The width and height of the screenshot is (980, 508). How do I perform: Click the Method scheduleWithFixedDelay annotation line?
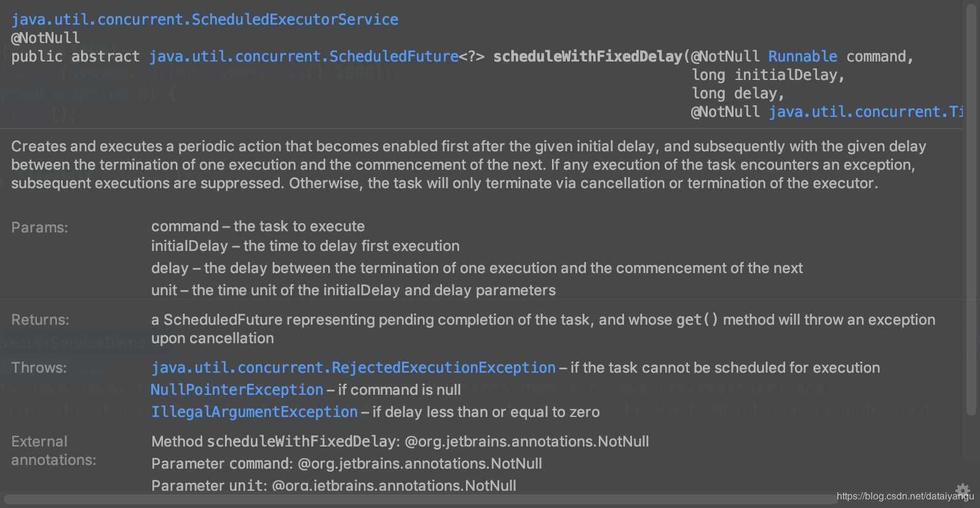(x=400, y=442)
